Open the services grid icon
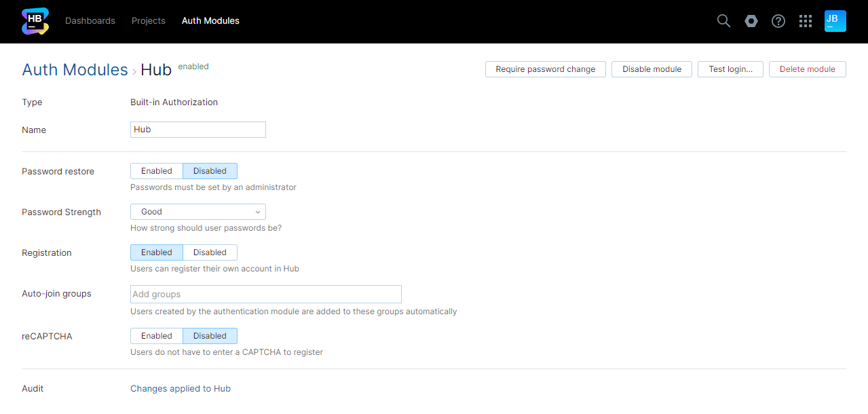The width and height of the screenshot is (868, 414). point(805,21)
